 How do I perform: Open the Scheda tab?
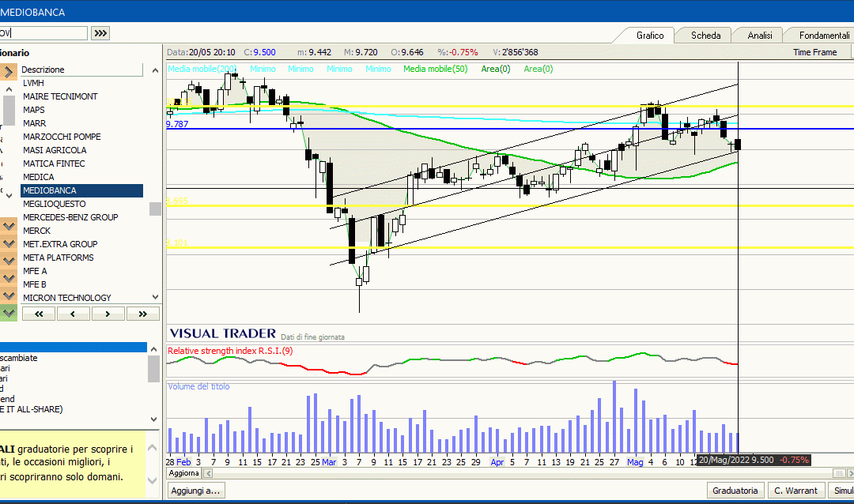[x=705, y=36]
